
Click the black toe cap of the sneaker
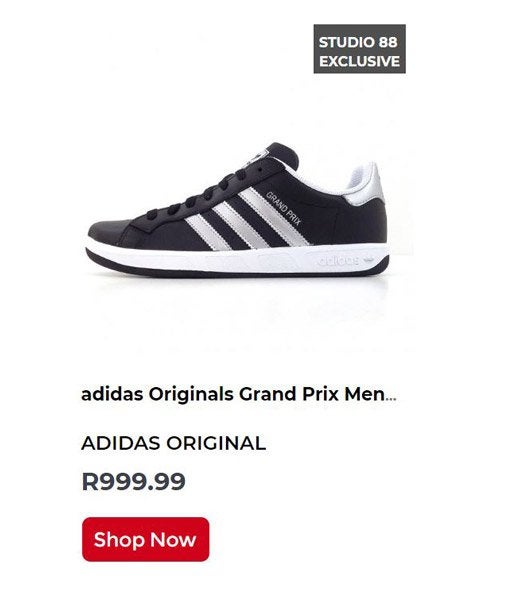[109, 230]
